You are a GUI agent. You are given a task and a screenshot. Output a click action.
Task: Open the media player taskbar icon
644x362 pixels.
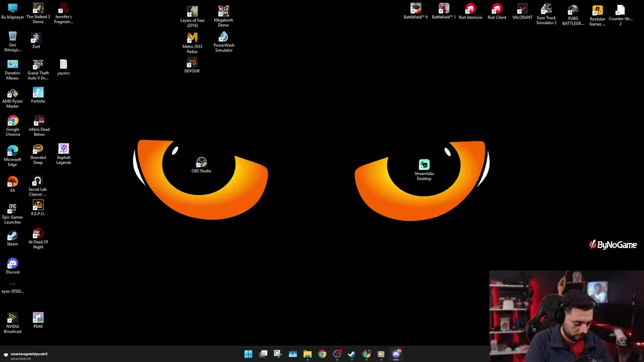pos(381,354)
